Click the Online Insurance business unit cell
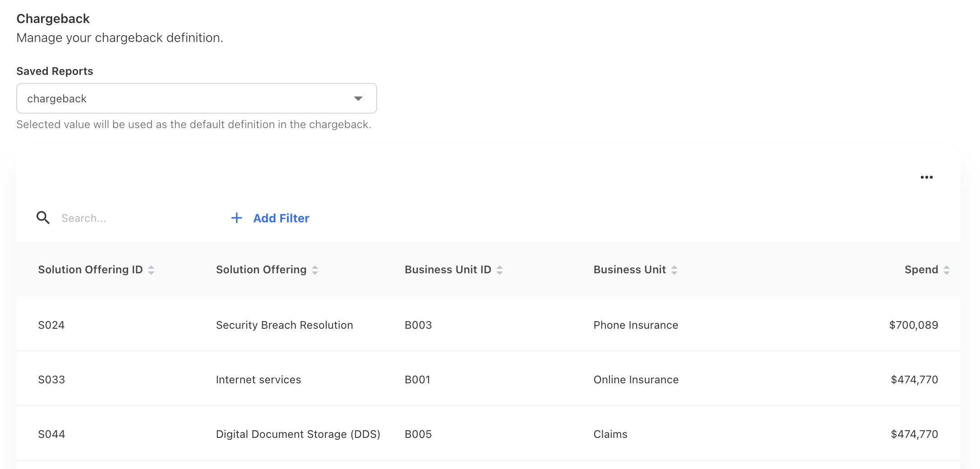Viewport: 980px width, 469px height. (636, 380)
